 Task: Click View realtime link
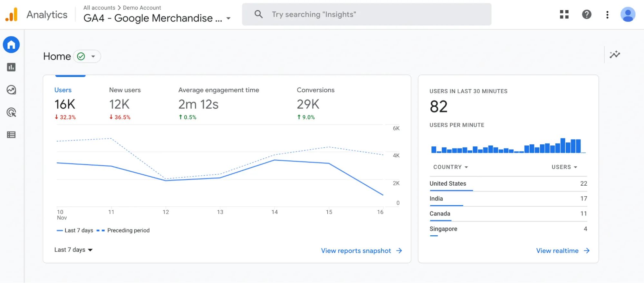pyautogui.click(x=557, y=251)
